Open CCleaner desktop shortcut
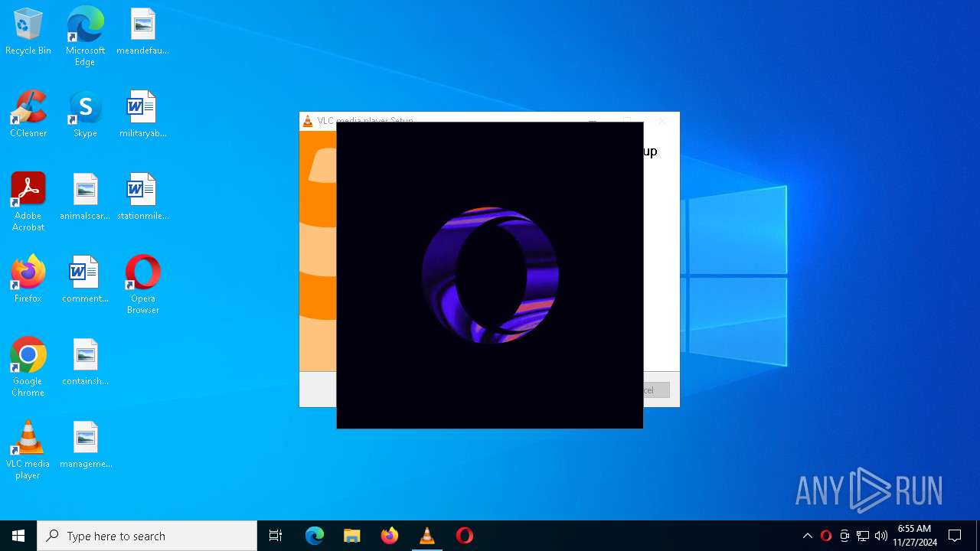 [28, 115]
